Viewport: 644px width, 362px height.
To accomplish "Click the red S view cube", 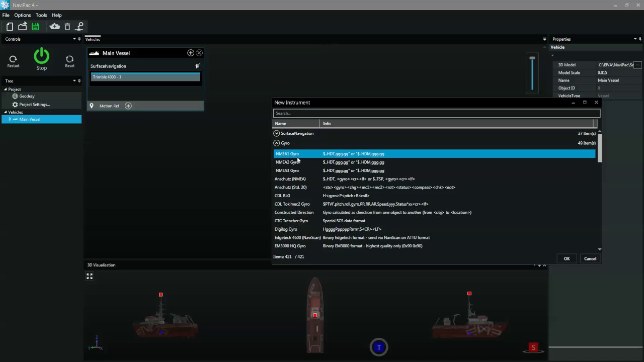I will (x=533, y=347).
